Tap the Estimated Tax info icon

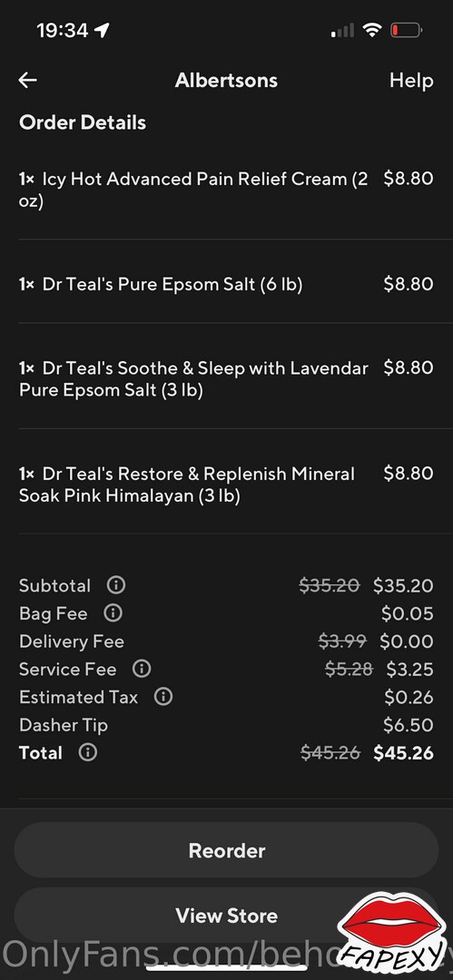coord(163,697)
